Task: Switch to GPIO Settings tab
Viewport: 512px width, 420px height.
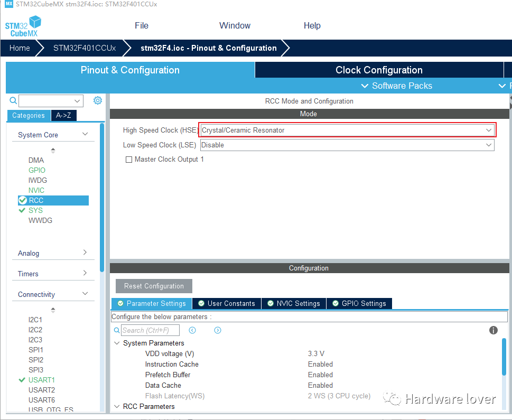Action: point(359,303)
